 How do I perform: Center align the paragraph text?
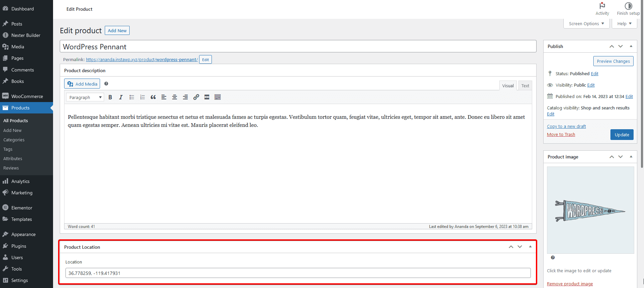175,97
